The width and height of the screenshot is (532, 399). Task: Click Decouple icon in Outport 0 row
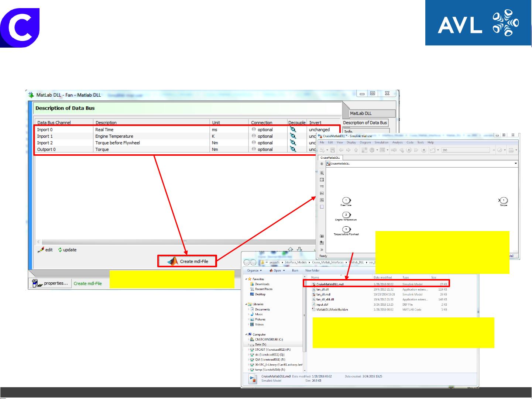pos(293,149)
